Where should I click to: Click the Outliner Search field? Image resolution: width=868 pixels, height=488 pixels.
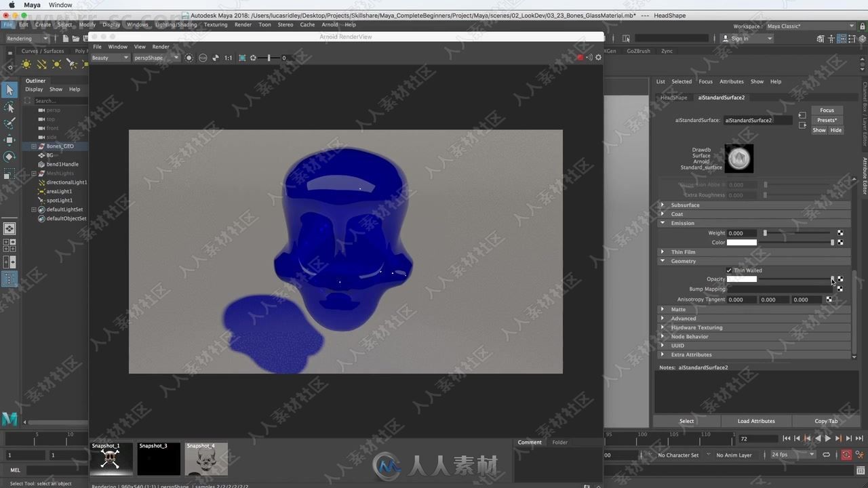click(x=60, y=101)
